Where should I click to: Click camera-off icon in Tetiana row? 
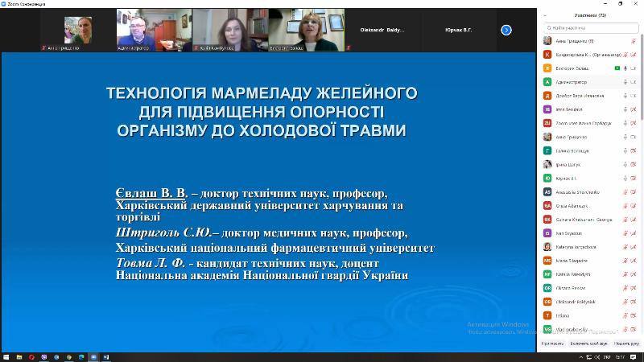[x=634, y=315]
